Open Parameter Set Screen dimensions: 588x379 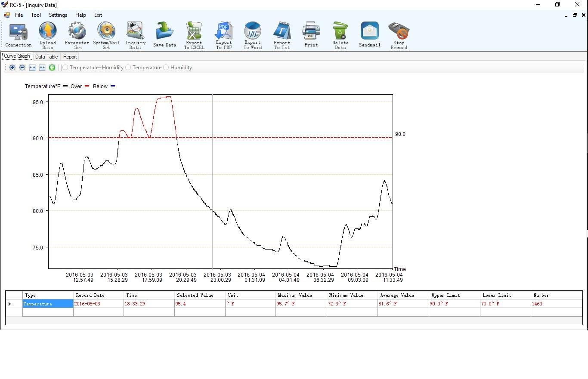pos(77,35)
